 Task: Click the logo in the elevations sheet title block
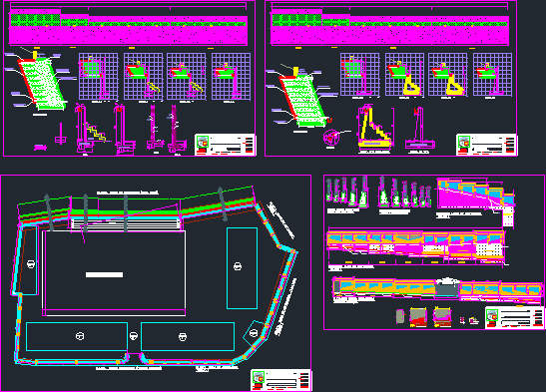492,315
